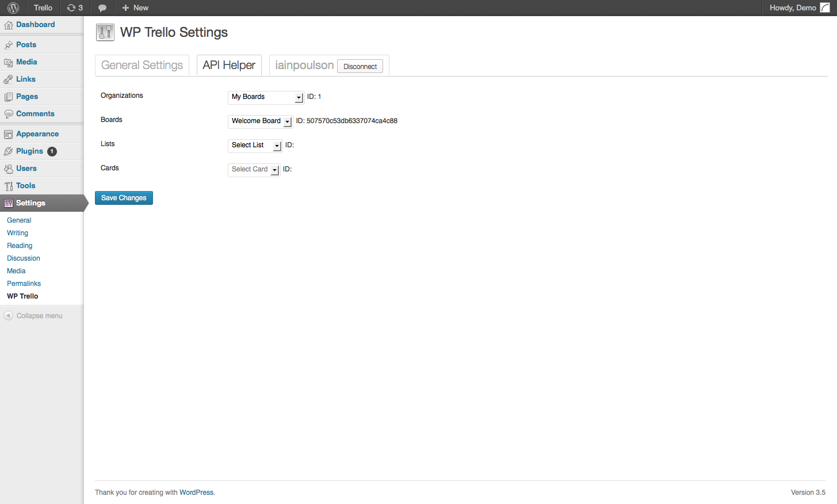Open the WordPress link in footer
The height and width of the screenshot is (504, 837).
196,492
